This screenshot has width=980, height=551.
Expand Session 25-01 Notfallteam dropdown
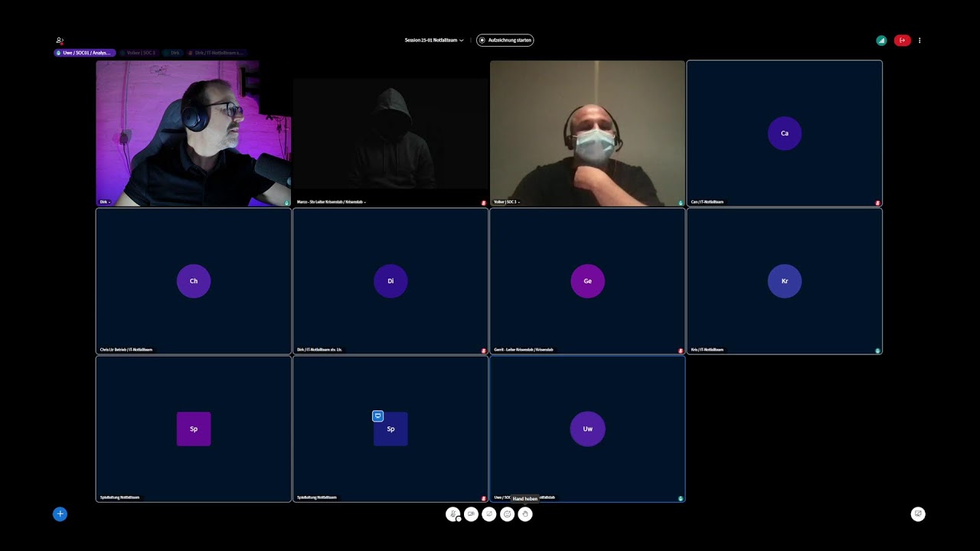coord(434,41)
